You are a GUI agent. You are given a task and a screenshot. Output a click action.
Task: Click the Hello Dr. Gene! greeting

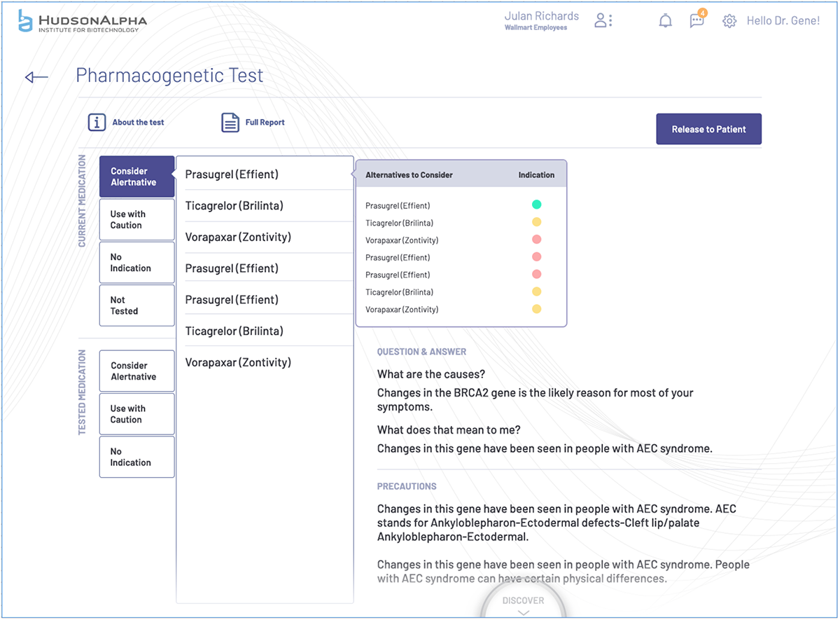783,21
